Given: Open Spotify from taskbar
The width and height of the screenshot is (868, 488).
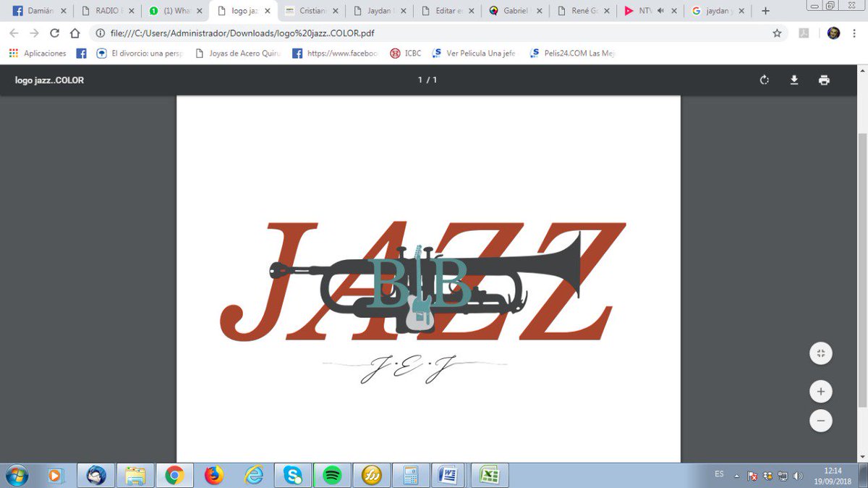Looking at the screenshot, I should tap(332, 476).
